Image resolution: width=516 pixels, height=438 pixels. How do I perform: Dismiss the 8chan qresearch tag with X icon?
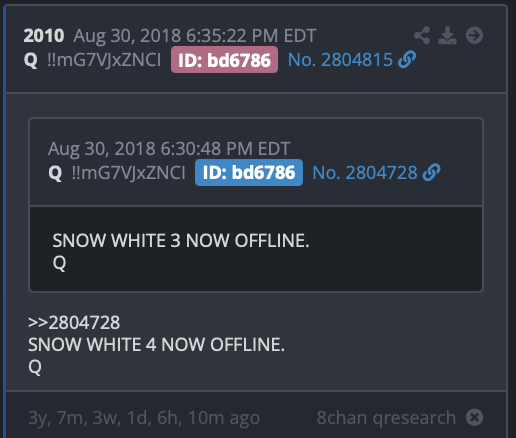474,417
